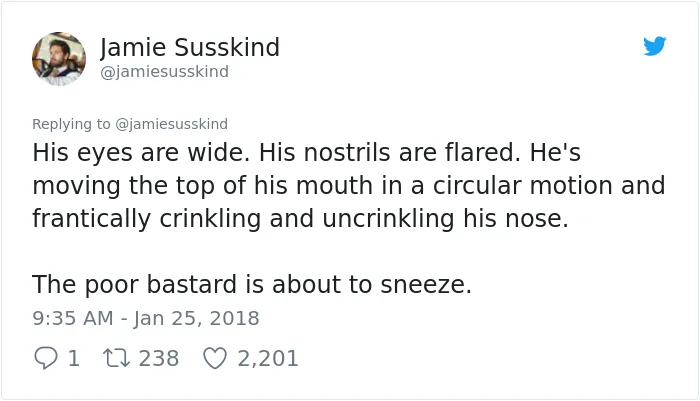Click 'frantically crinkling' line of tweet
Screen dimensions: 700x401
300,218
